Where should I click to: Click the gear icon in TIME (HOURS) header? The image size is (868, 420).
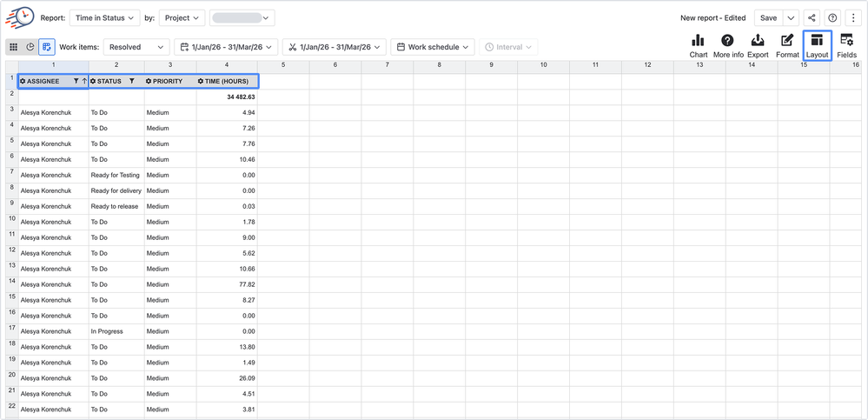tap(201, 82)
